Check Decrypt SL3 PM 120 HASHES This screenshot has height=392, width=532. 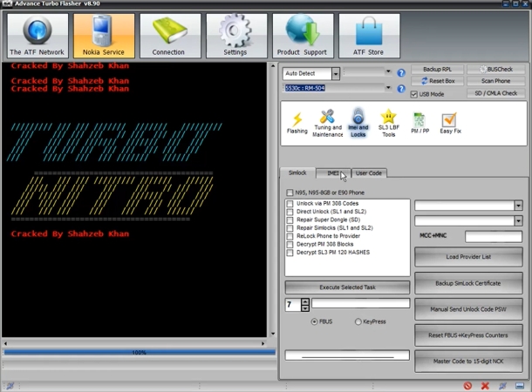click(x=290, y=253)
